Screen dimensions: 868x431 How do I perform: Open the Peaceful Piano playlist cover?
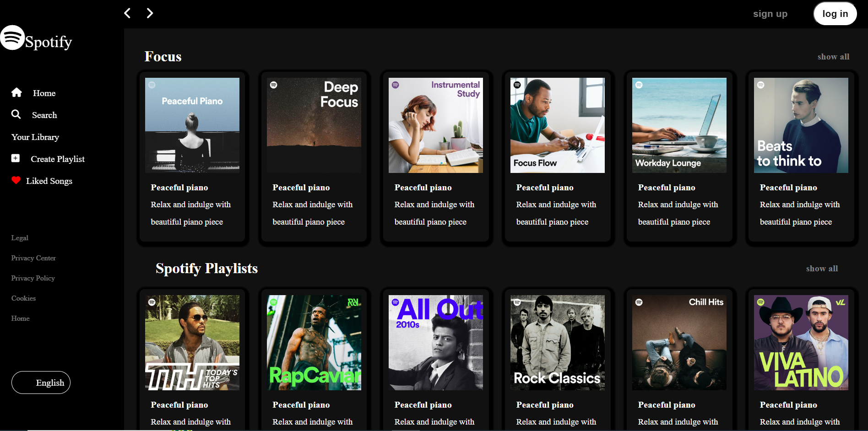(x=192, y=125)
